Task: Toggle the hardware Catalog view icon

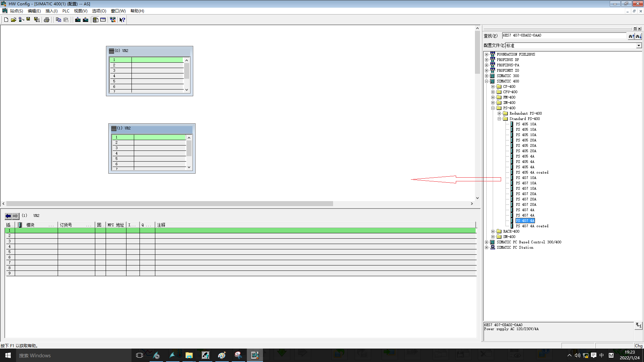Action: point(96,20)
